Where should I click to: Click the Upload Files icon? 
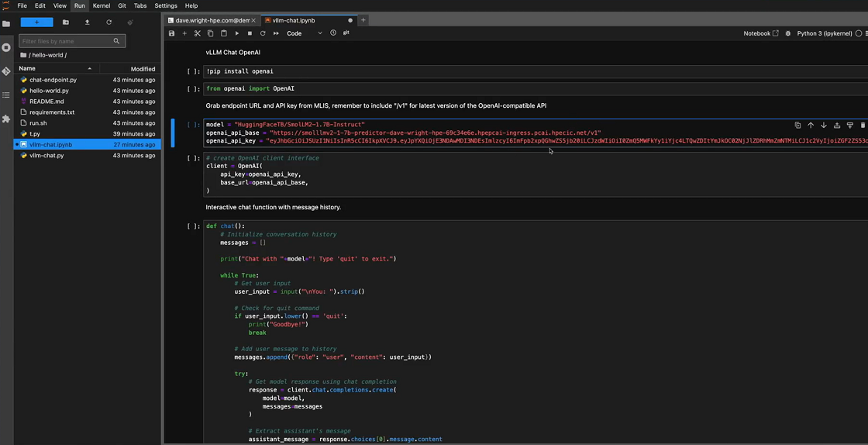click(x=87, y=22)
